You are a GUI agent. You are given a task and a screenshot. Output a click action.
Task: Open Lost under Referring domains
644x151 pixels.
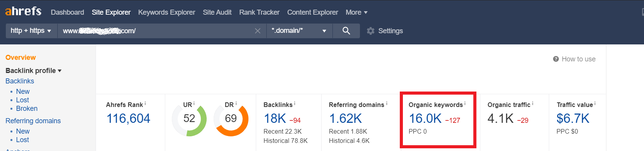[x=22, y=140]
